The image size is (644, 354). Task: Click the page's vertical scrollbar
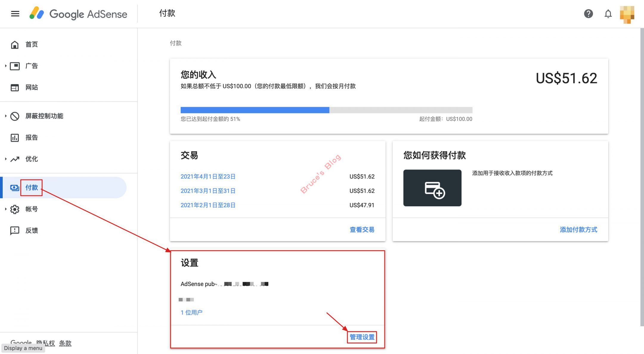pyautogui.click(x=642, y=177)
